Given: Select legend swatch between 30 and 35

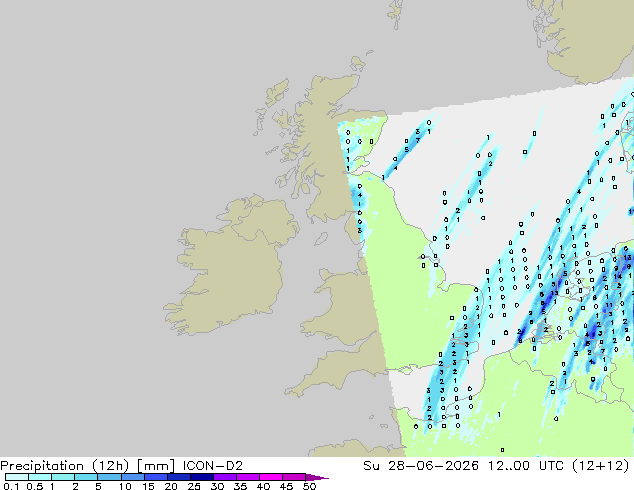Looking at the screenshot, I should (224, 477).
